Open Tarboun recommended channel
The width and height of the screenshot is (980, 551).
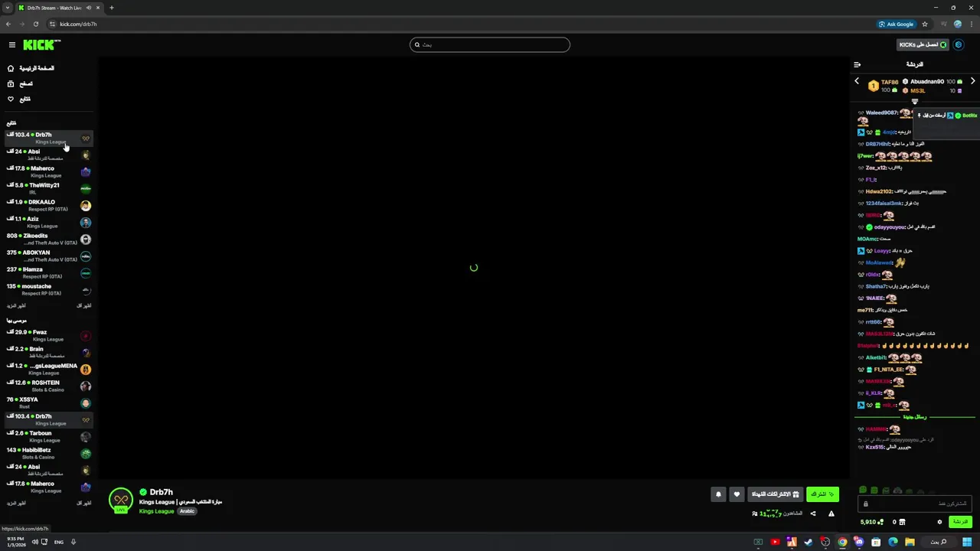coord(47,436)
